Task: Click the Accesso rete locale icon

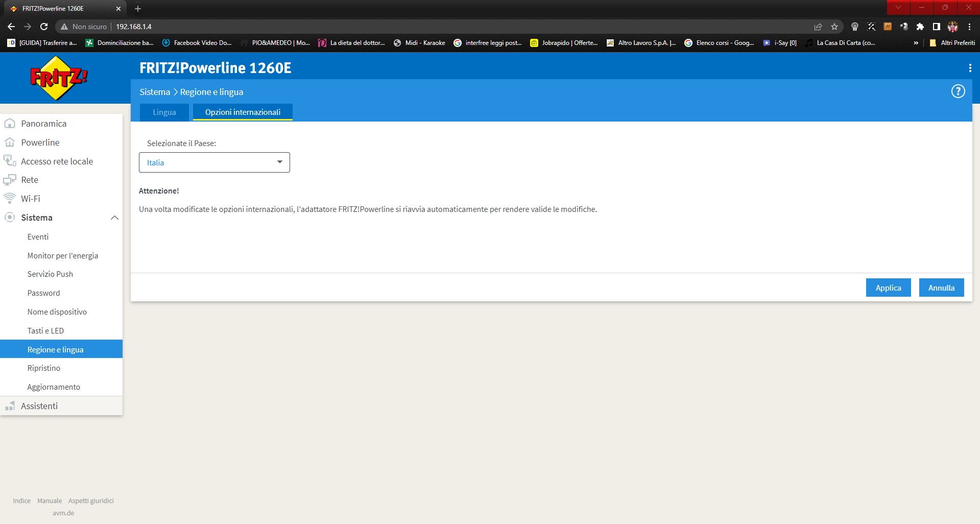Action: (10, 161)
